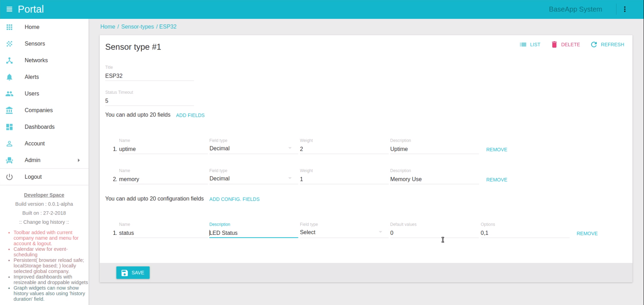The height and width of the screenshot is (305, 644).
Task: Remove the status config field
Action: coord(587,233)
